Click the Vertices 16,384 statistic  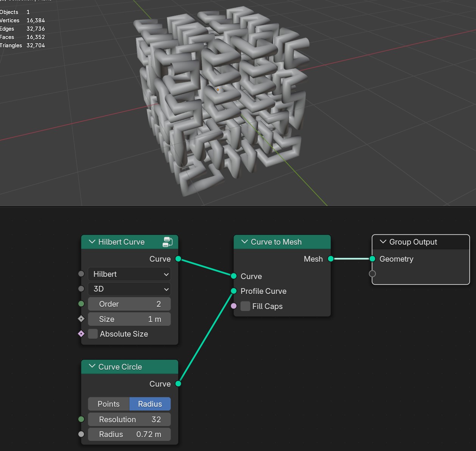point(22,20)
